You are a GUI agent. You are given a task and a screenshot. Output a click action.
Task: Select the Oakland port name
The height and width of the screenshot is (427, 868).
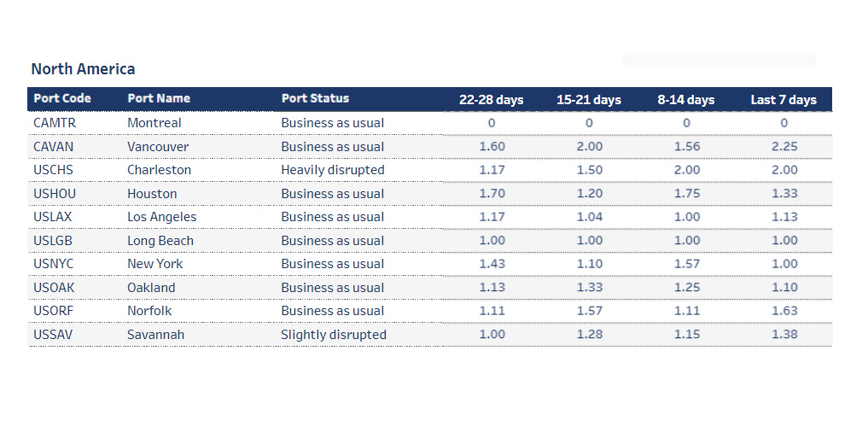coord(151,288)
